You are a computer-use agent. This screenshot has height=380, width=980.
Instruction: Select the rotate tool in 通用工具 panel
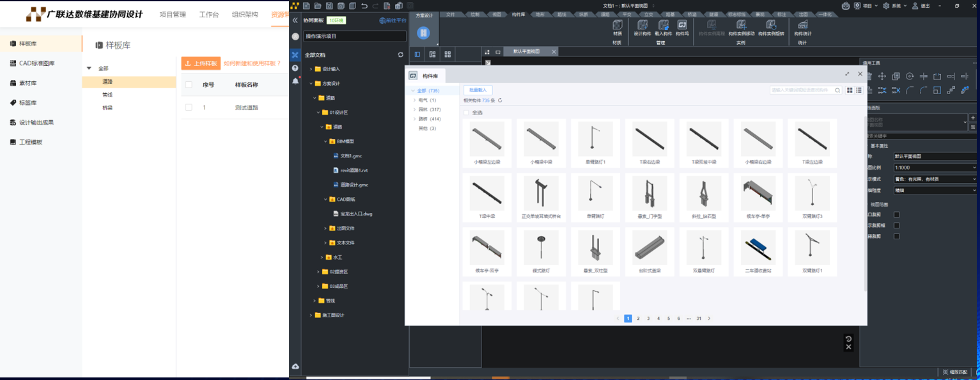coord(910,76)
